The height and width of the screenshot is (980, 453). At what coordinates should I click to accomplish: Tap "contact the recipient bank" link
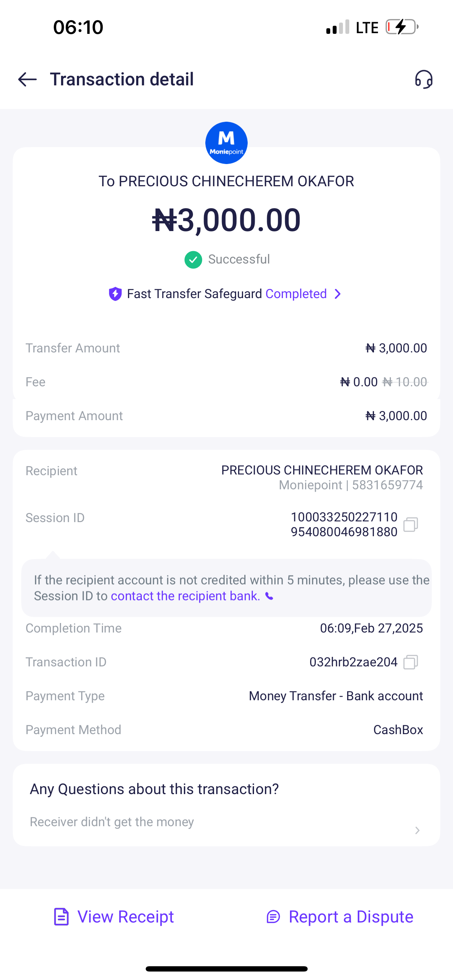[185, 596]
